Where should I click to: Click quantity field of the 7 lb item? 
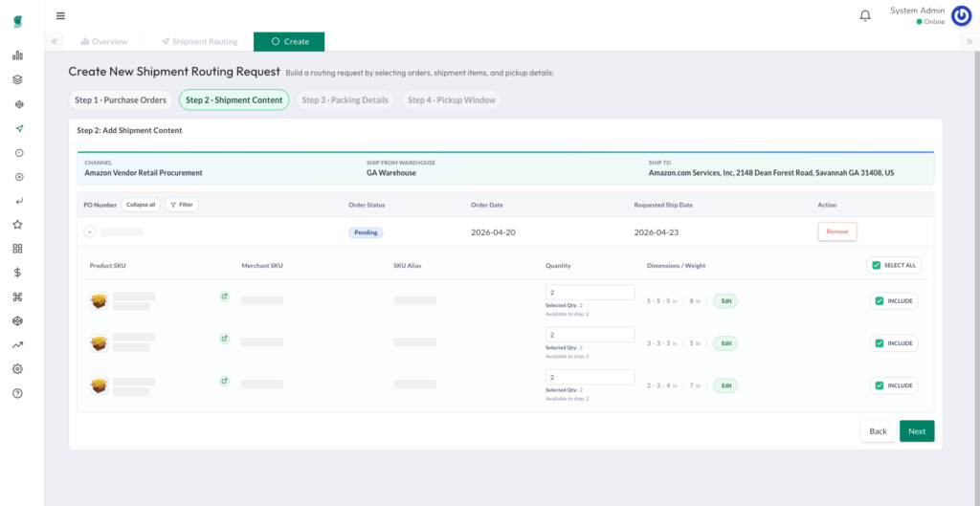pyautogui.click(x=590, y=377)
